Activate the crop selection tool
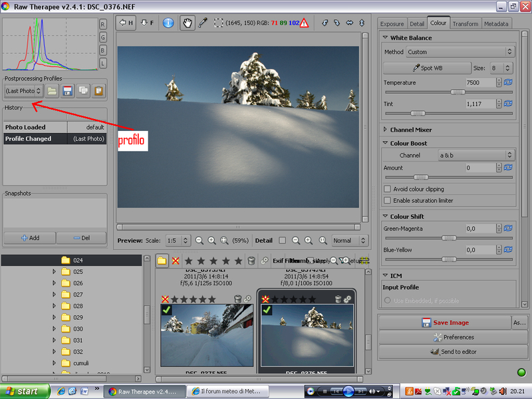 pyautogui.click(x=219, y=23)
